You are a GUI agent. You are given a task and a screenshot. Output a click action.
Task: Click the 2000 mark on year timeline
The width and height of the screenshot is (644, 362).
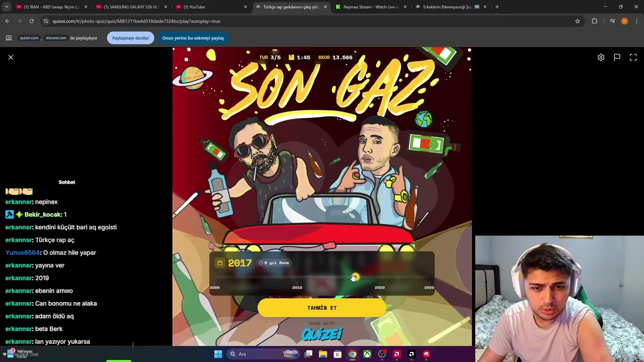pyautogui.click(x=215, y=288)
